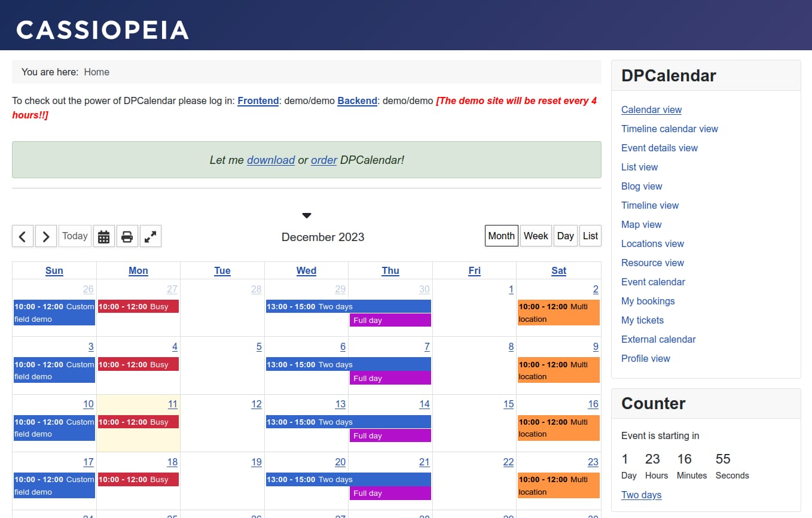Image resolution: width=812 pixels, height=518 pixels.
Task: Select the Month view button
Action: pos(501,236)
